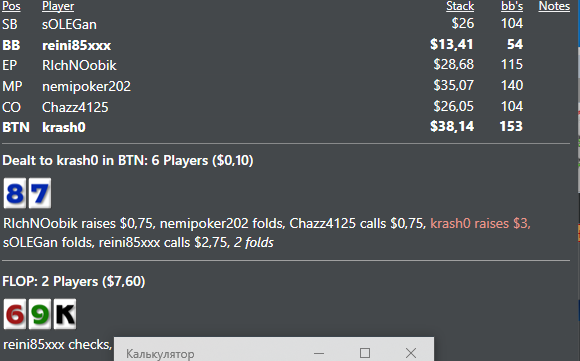
Task: Click the blue 8 hole card
Action: point(15,193)
